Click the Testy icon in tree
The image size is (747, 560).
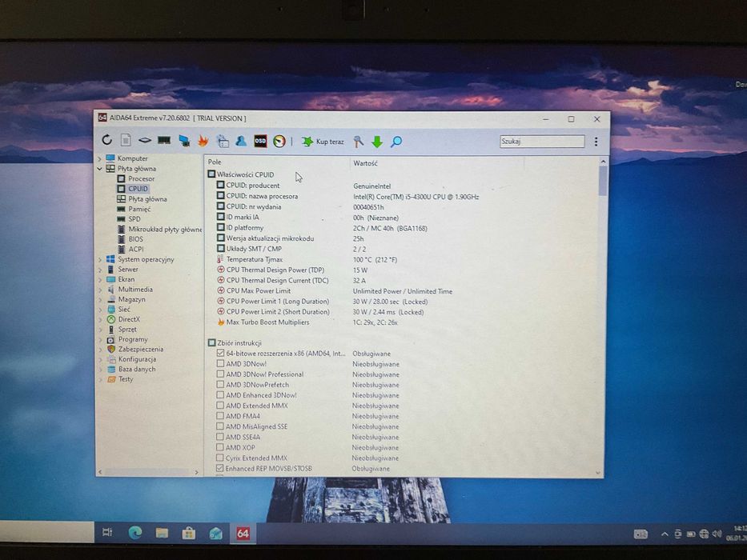[111, 379]
